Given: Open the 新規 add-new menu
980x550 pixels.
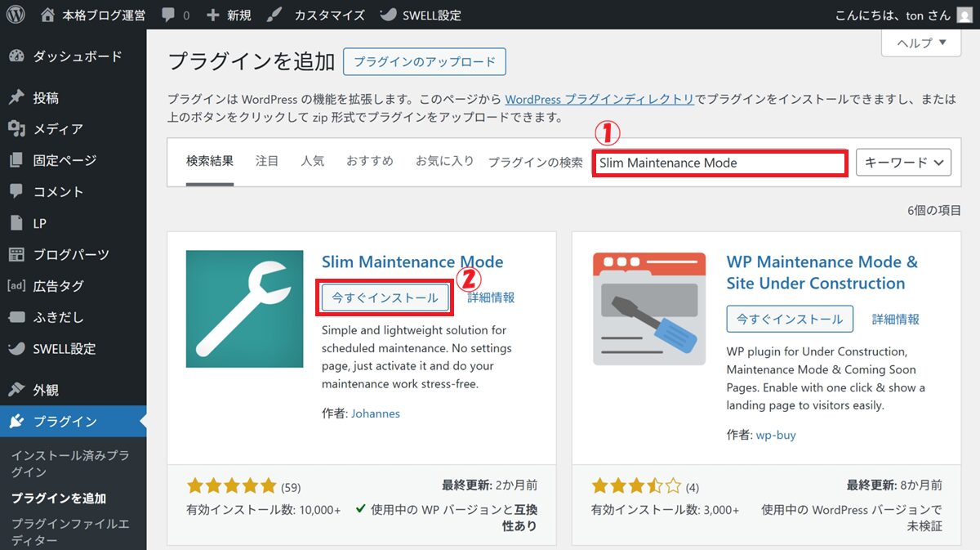Looking at the screenshot, I should click(229, 15).
